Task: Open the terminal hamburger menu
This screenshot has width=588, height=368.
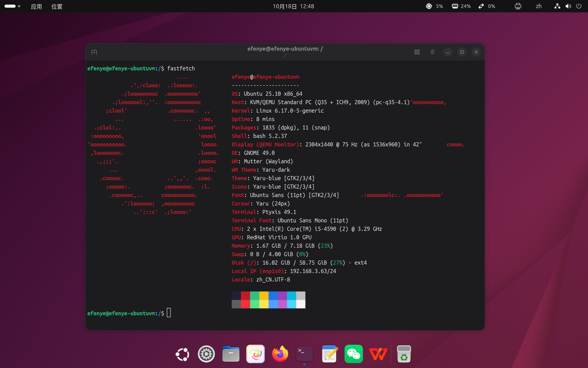Action: tap(432, 52)
